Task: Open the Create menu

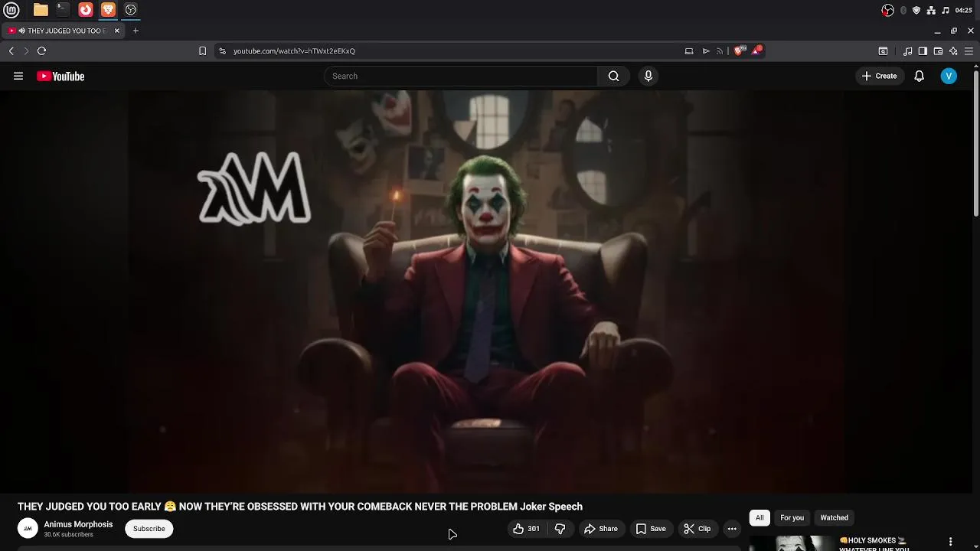Action: coord(879,76)
